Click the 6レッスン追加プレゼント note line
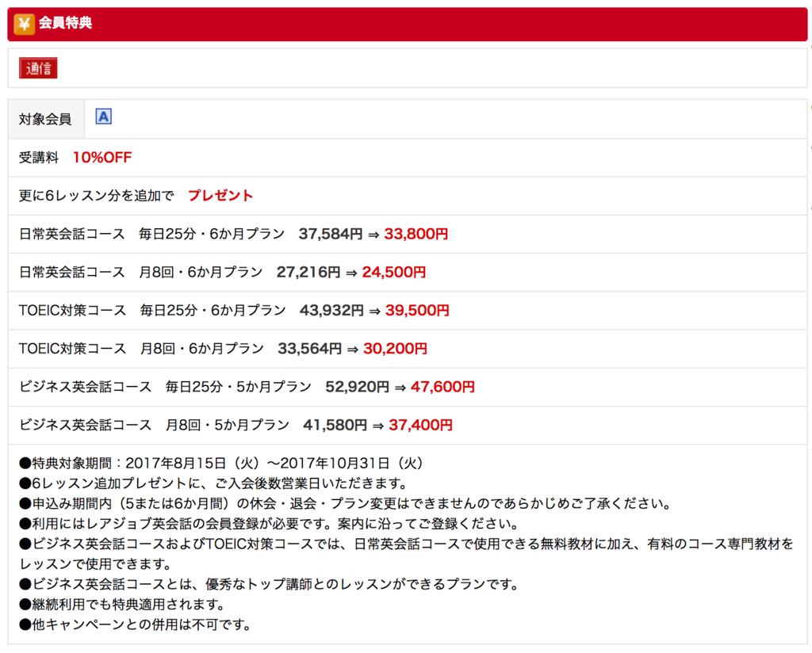 (x=213, y=483)
